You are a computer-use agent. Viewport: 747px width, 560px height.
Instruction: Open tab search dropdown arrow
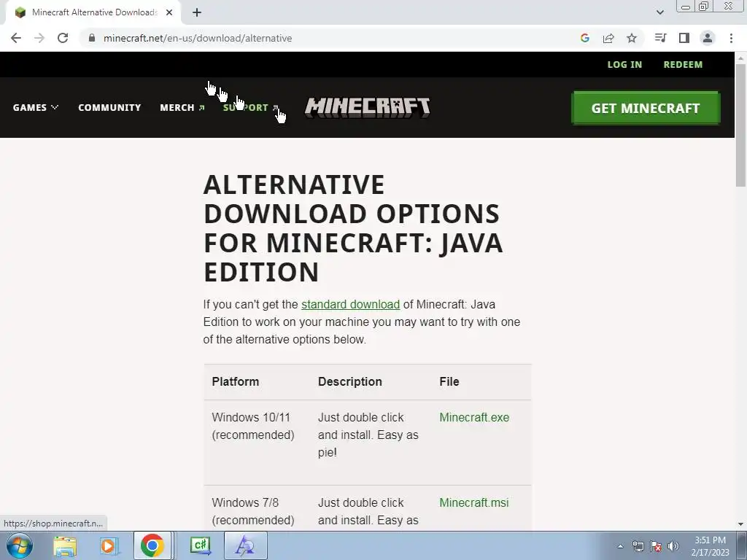[x=659, y=12]
